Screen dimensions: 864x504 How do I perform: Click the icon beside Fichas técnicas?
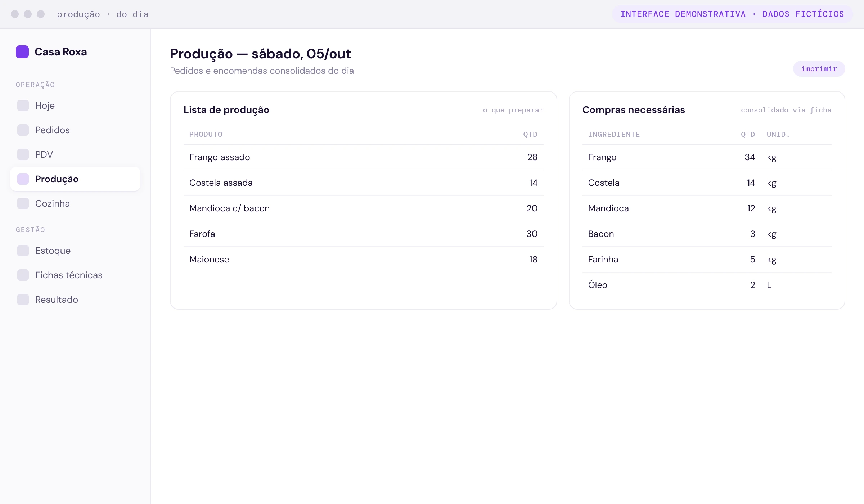23,275
